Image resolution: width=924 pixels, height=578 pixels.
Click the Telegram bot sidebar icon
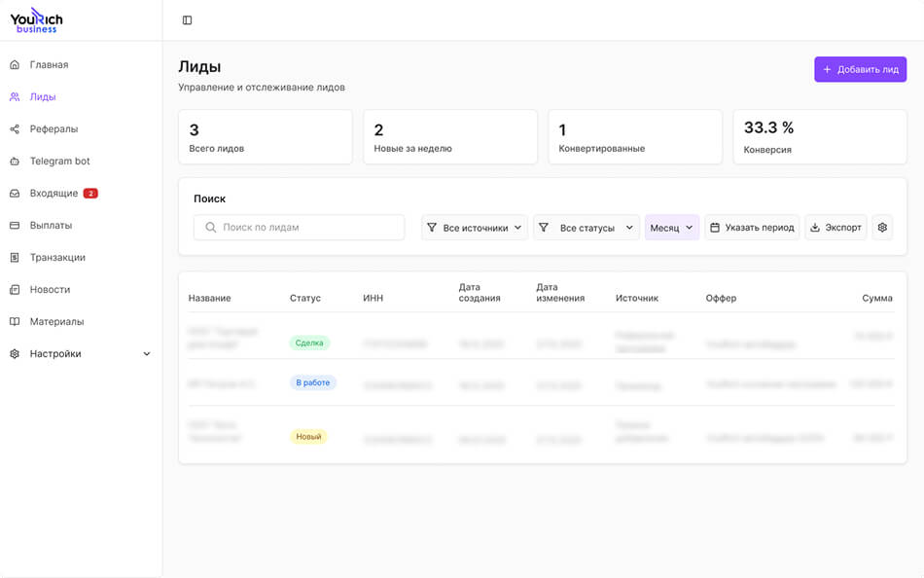pos(15,162)
